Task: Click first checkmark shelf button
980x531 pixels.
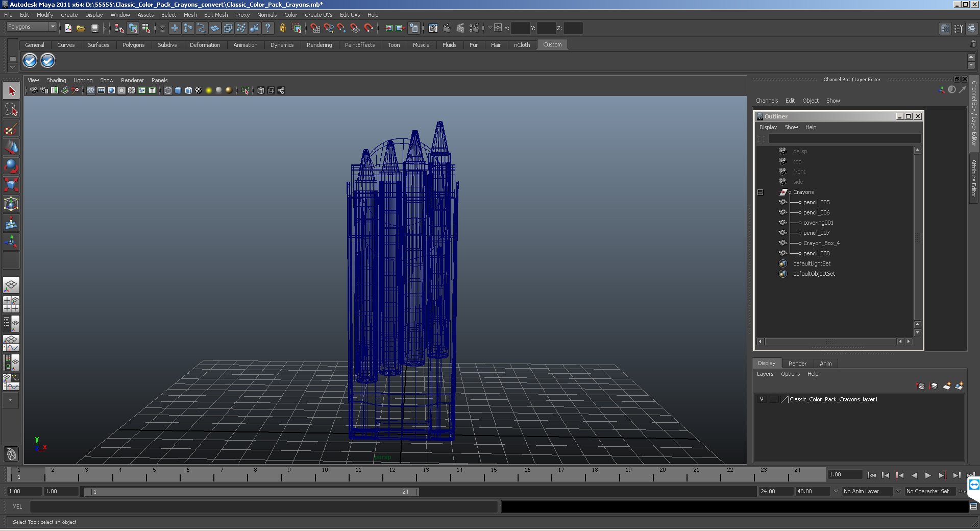Action: click(30, 61)
